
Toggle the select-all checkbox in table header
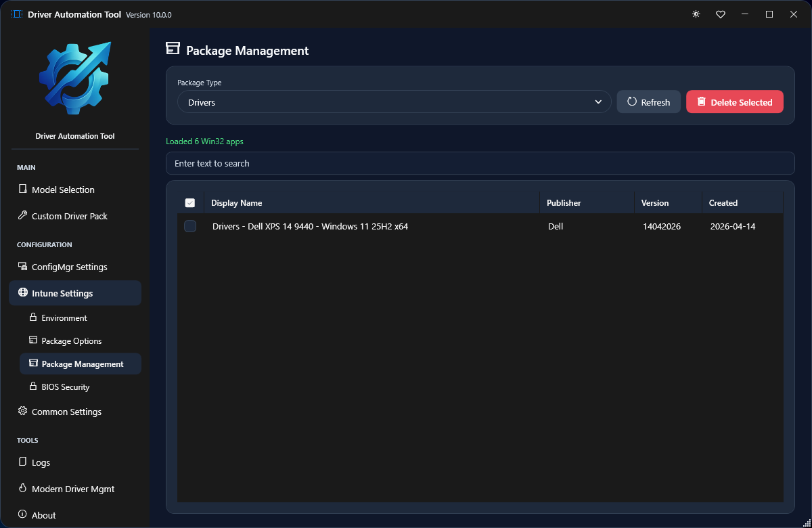pyautogui.click(x=190, y=203)
